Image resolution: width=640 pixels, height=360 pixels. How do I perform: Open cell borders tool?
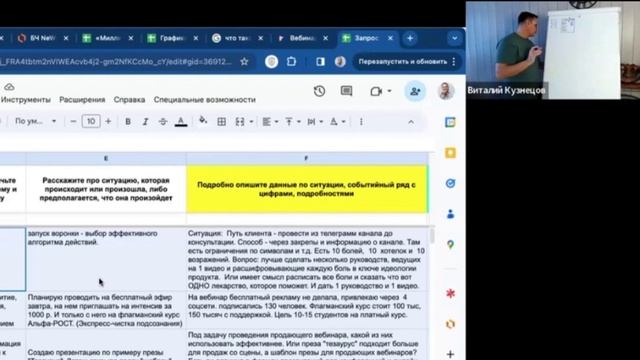(x=221, y=122)
